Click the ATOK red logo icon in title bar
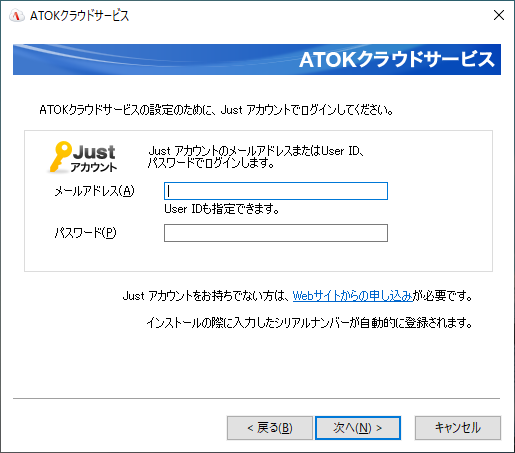The width and height of the screenshot is (515, 453). point(16,15)
